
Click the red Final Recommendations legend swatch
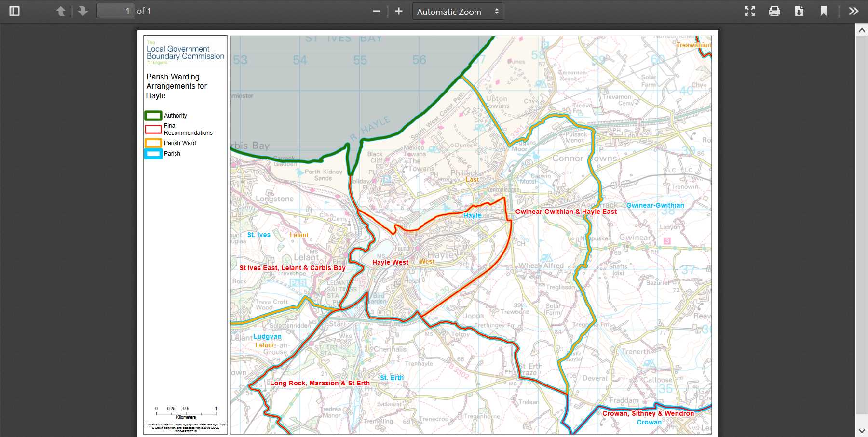click(x=153, y=129)
